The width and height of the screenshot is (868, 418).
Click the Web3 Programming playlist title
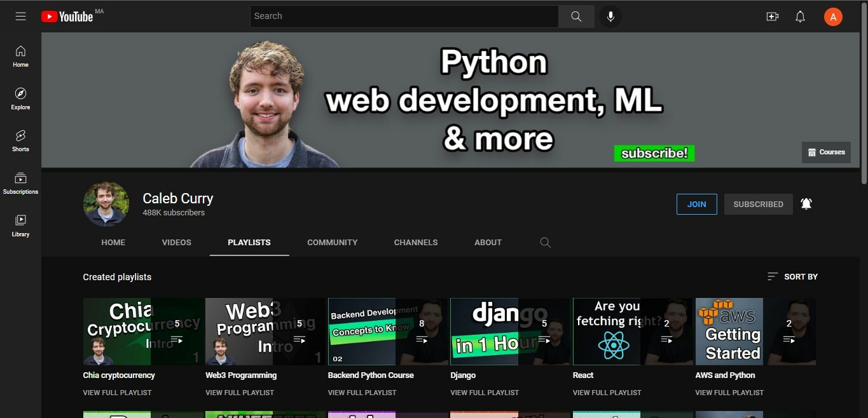(x=241, y=375)
